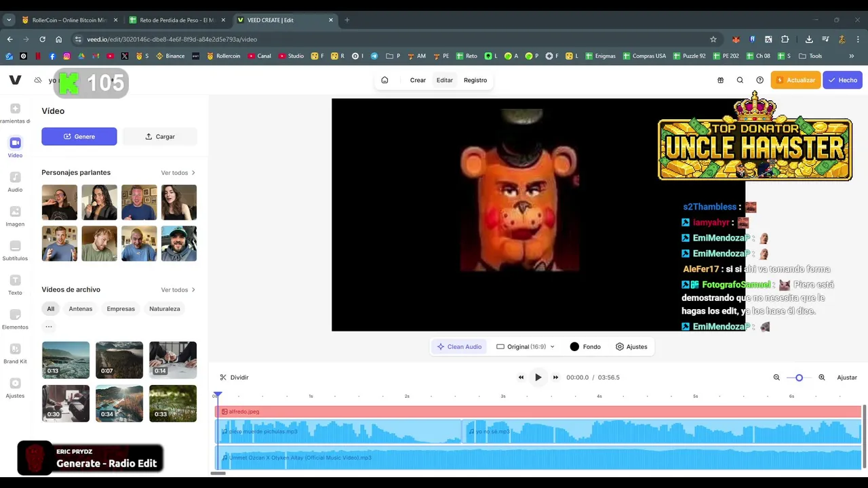Open the search icon in header

click(740, 80)
